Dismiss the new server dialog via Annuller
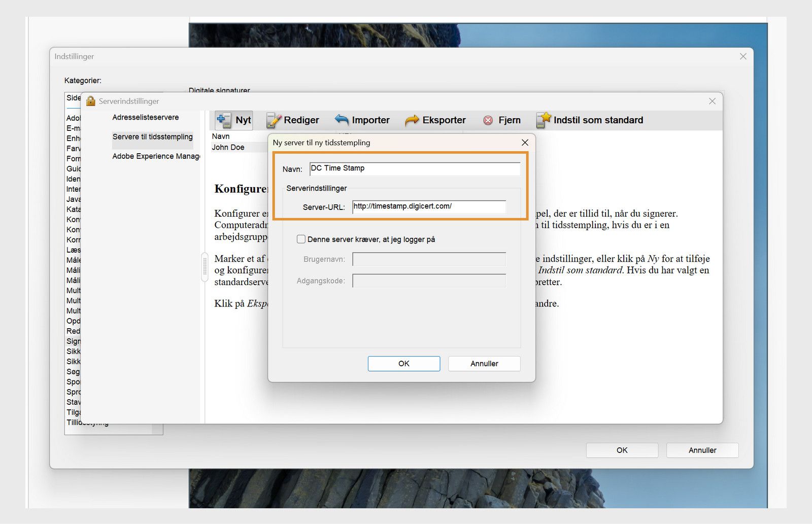 pos(484,363)
